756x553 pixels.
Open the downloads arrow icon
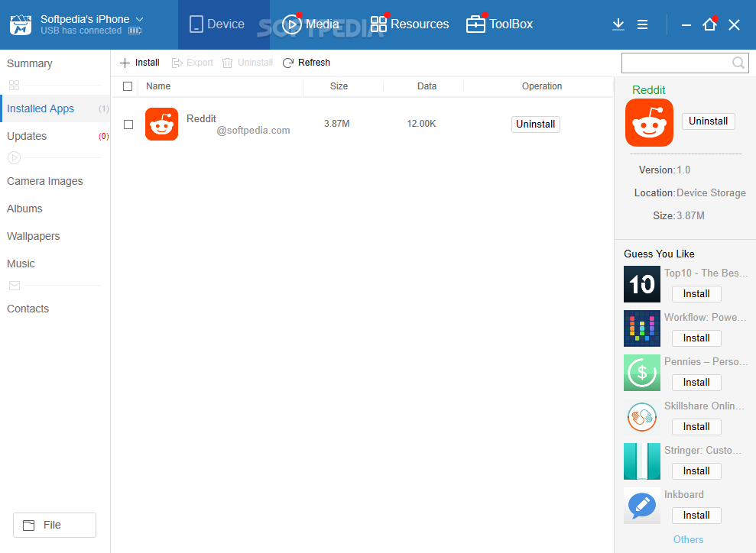tap(618, 24)
